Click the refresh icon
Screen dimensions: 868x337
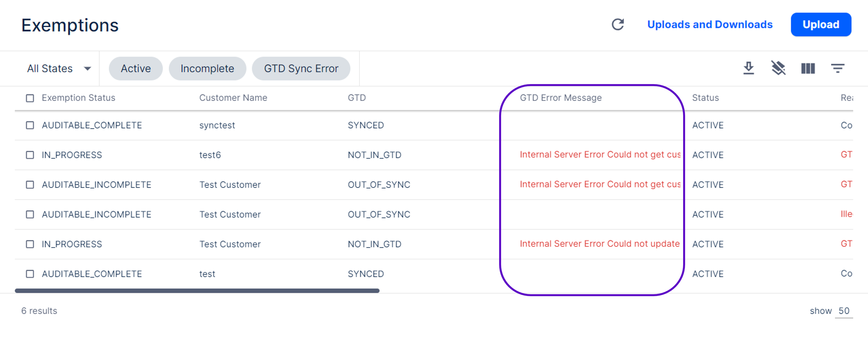click(x=618, y=25)
